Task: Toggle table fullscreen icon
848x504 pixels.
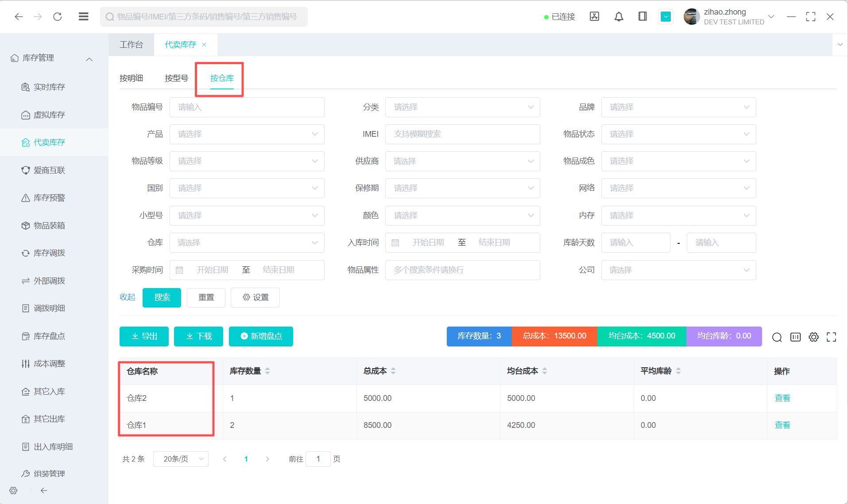Action: coord(831,337)
